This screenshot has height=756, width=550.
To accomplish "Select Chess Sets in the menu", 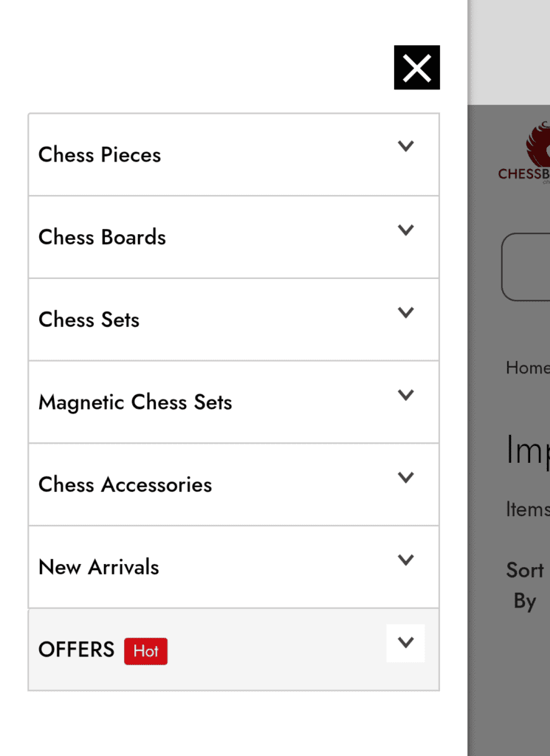I will (x=89, y=320).
